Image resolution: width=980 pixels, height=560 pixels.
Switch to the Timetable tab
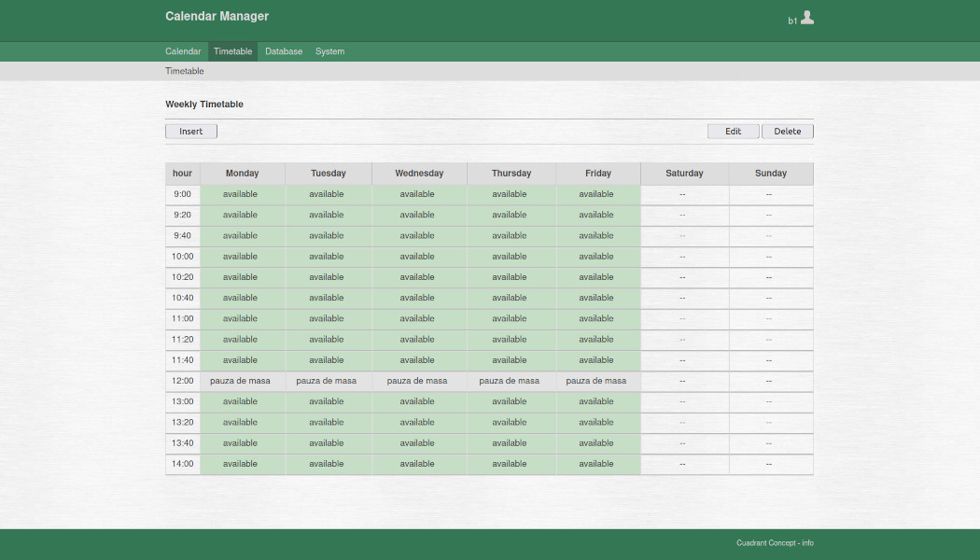[232, 51]
